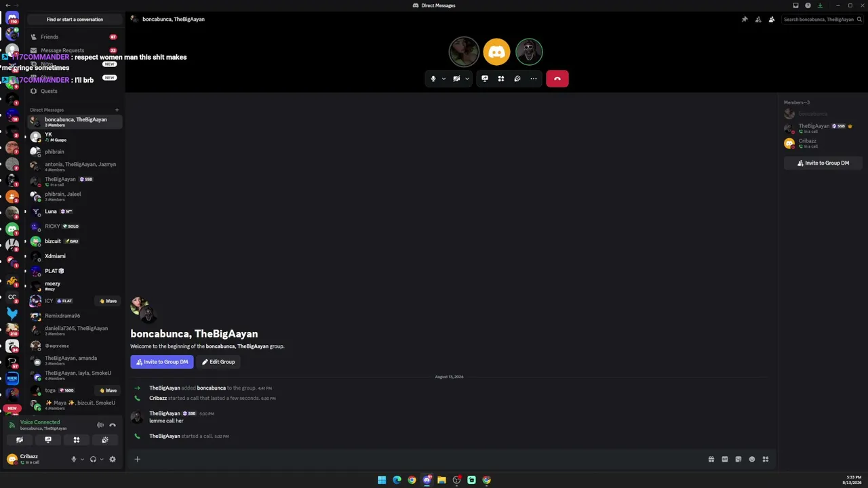Open the phibrain, Jaleel group DM

point(75,197)
